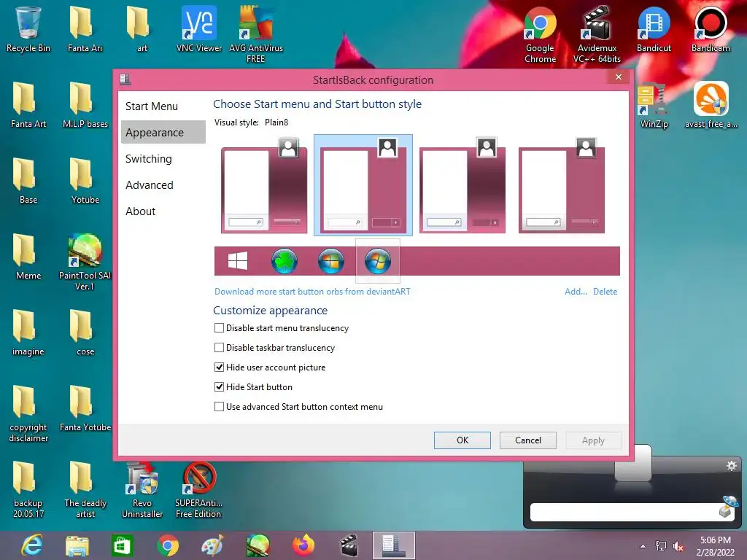Select the avast_free_a... installer icon
The height and width of the screenshot is (560, 747).
pos(711,105)
